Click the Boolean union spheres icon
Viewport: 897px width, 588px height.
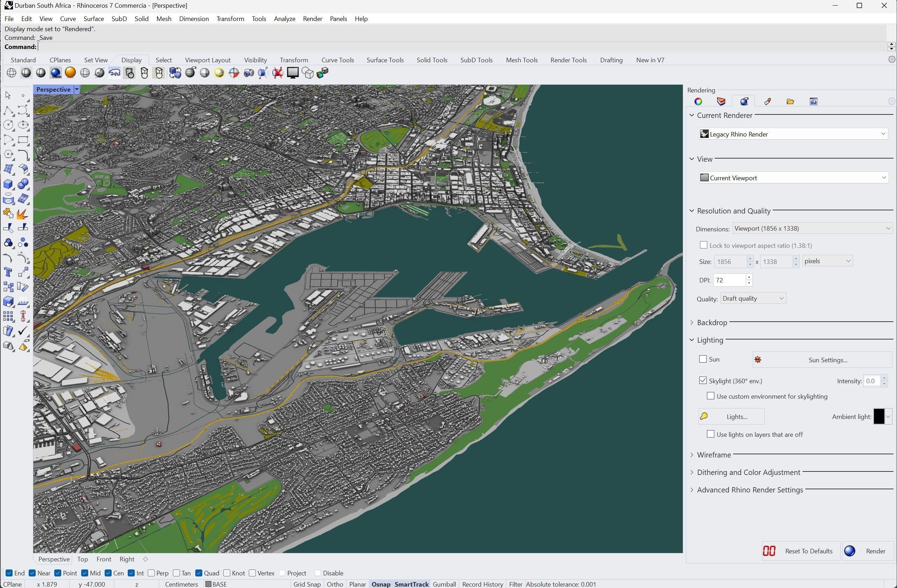(23, 184)
